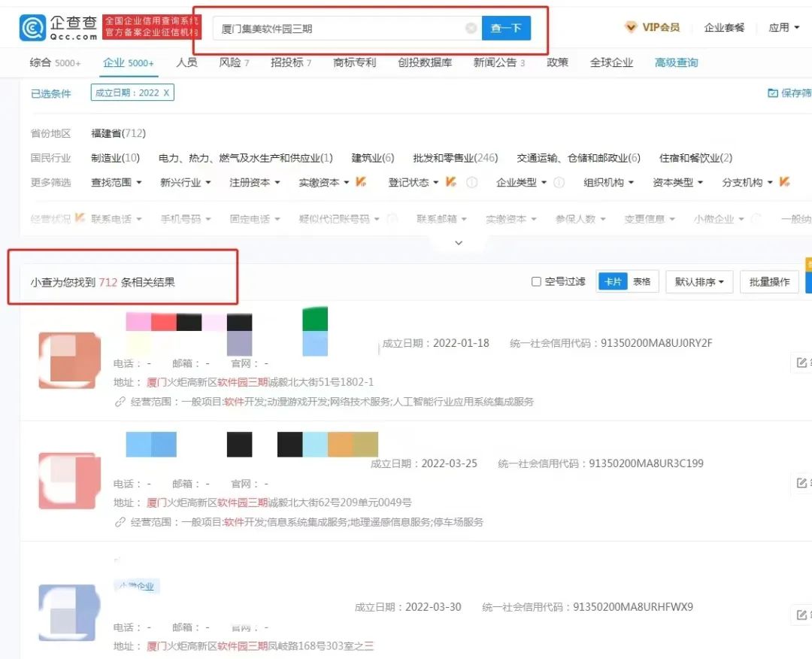The width and height of the screenshot is (812, 659).
Task: Open the 登记状态 dropdown
Action: 414,182
